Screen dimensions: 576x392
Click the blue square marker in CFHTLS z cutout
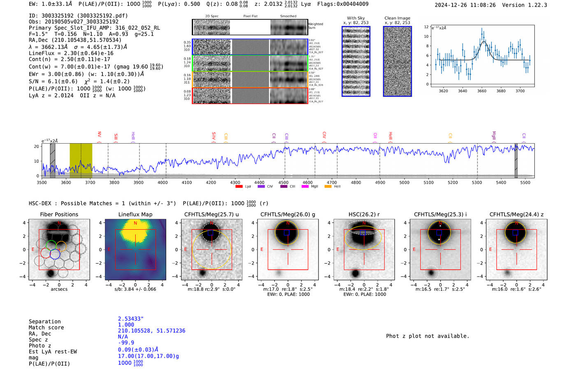(515, 232)
